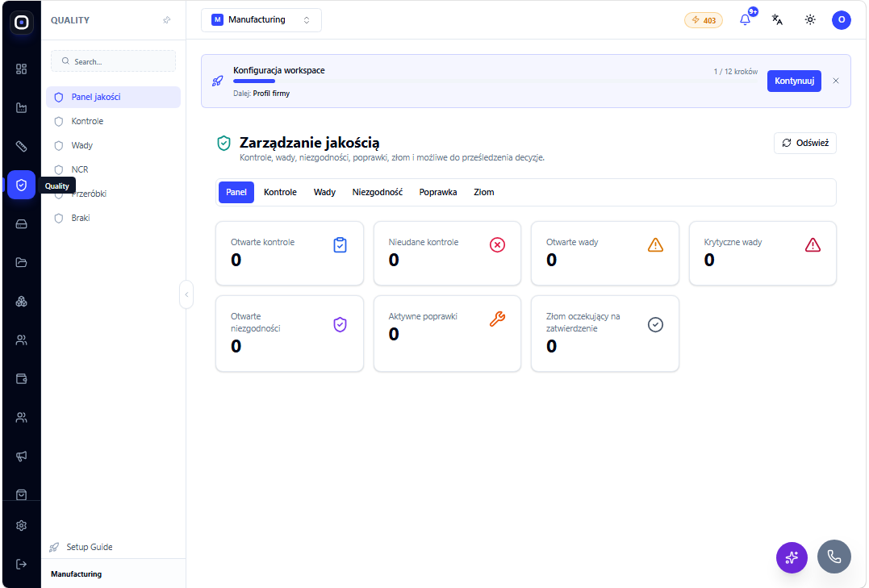This screenshot has width=869, height=588.
Task: Open Braki in the sidebar
Action: [114, 219]
